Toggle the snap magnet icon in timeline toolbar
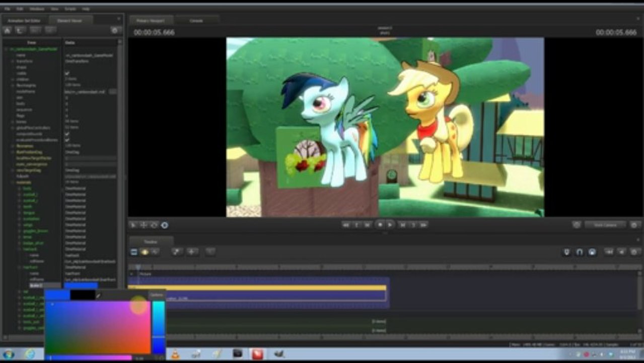The height and width of the screenshot is (363, 644). [x=580, y=252]
